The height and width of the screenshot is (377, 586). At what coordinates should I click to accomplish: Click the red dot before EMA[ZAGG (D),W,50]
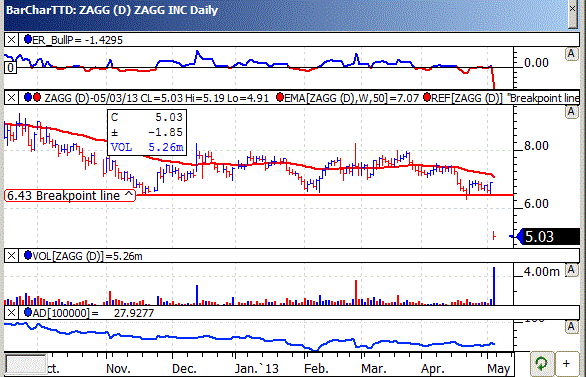point(280,98)
